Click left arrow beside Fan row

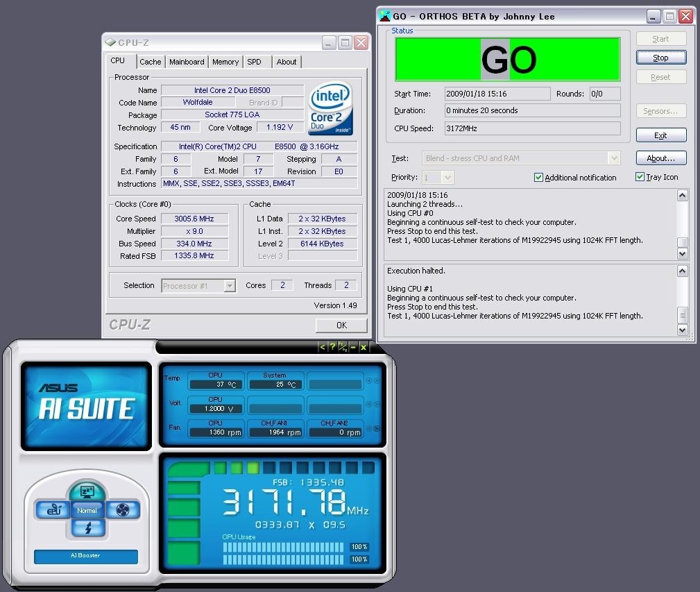point(369,428)
